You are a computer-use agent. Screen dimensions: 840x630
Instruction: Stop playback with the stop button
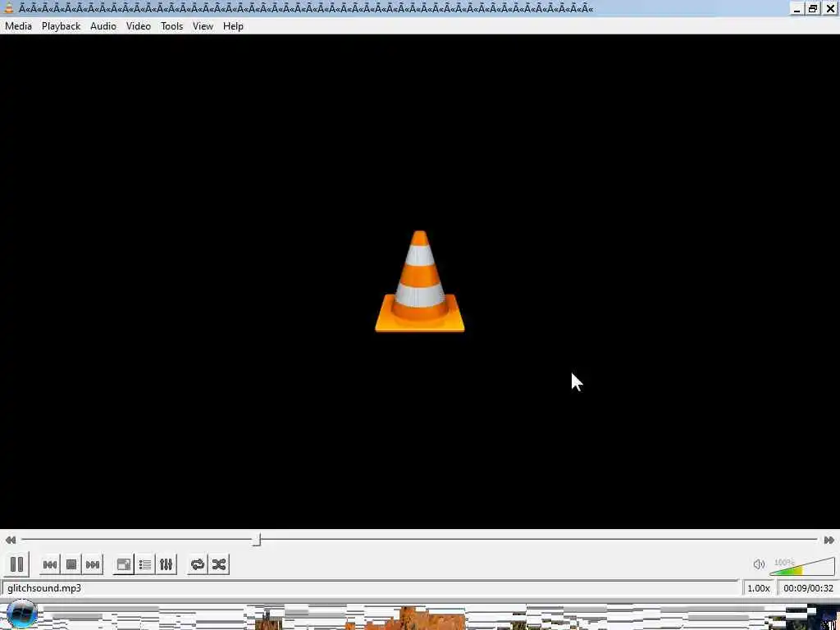71,564
